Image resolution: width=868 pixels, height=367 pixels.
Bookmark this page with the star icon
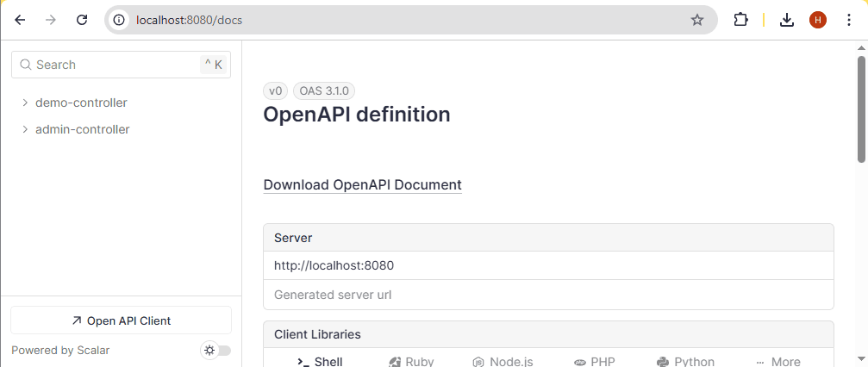click(697, 20)
